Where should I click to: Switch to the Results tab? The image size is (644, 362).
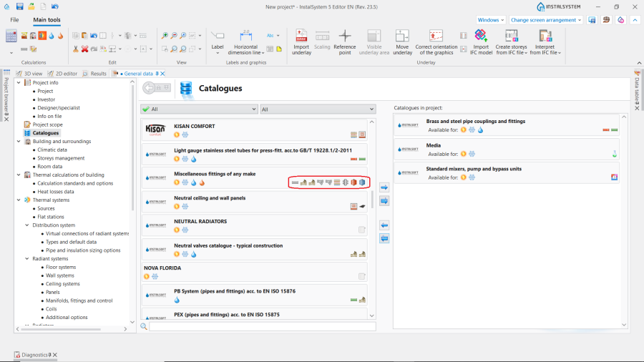point(94,74)
